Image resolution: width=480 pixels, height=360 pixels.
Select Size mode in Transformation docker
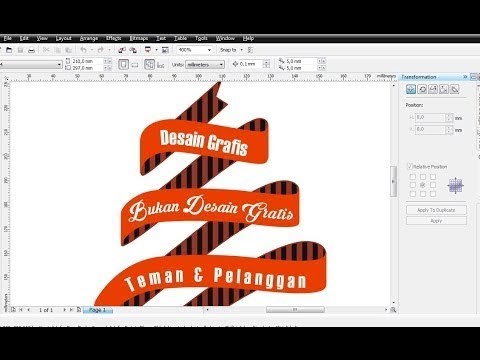[444, 89]
